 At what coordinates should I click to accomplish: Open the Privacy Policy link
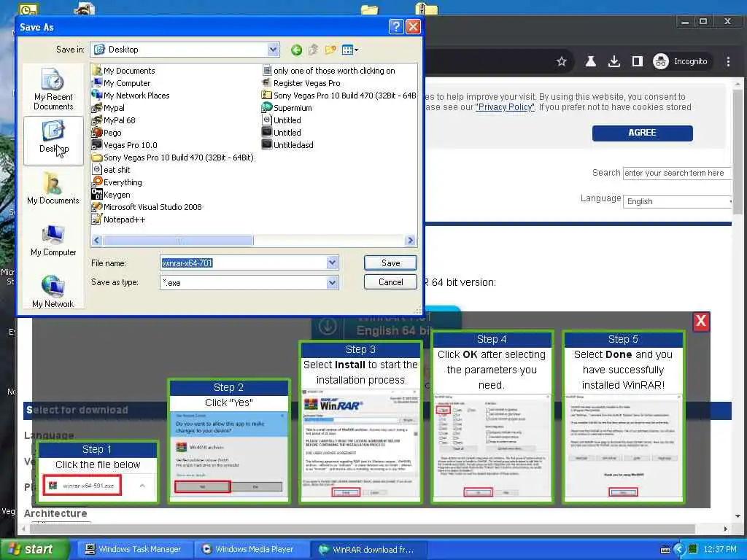505,107
